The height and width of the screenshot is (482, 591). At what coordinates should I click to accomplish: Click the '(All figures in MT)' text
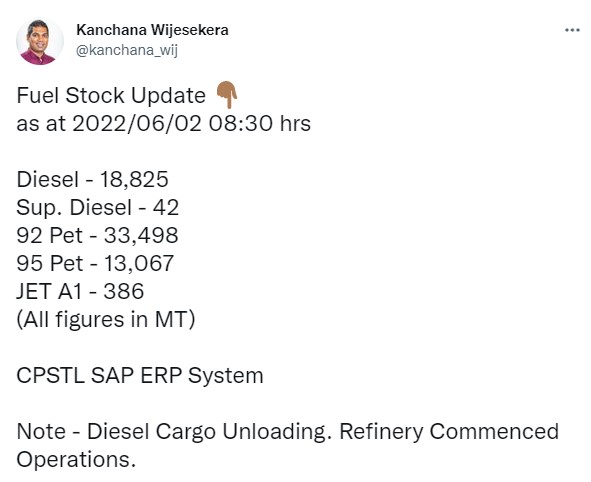pos(106,320)
